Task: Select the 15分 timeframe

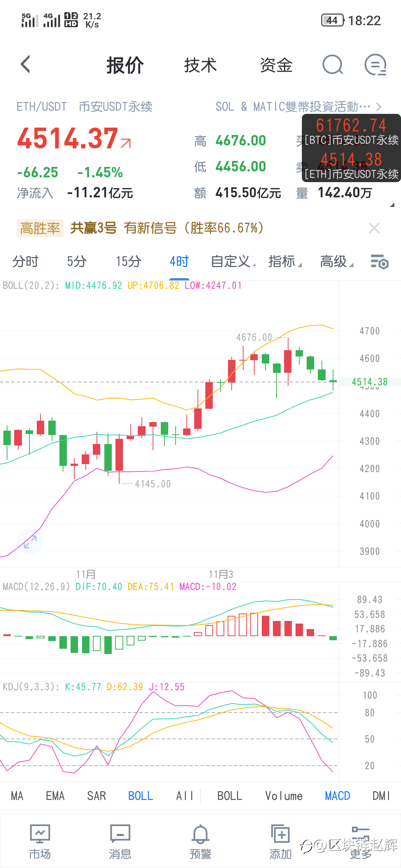Action: click(x=128, y=262)
